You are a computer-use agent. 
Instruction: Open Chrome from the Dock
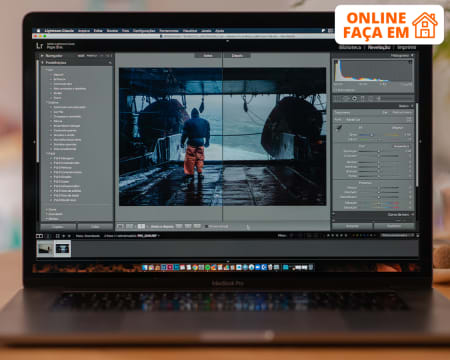[195, 267]
